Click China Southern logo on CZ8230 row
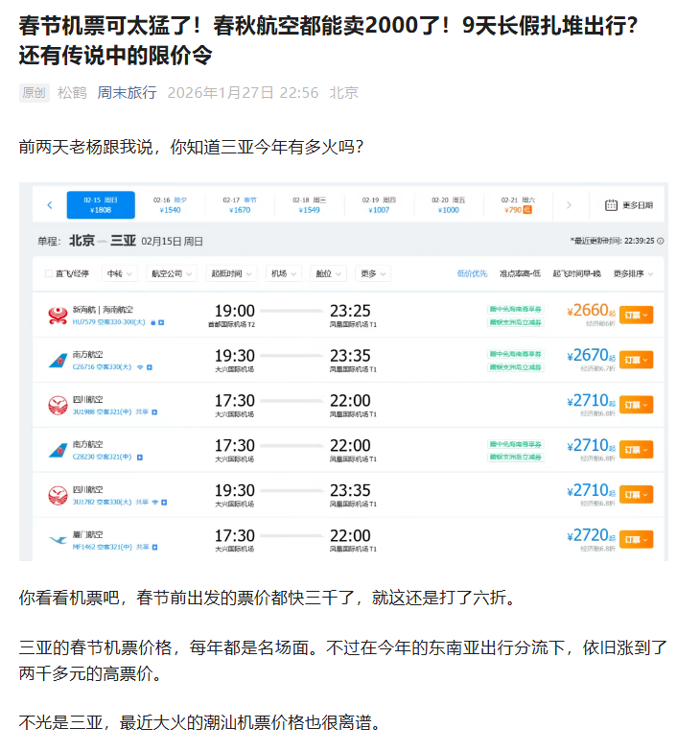The height and width of the screenshot is (752, 700). coord(58,451)
